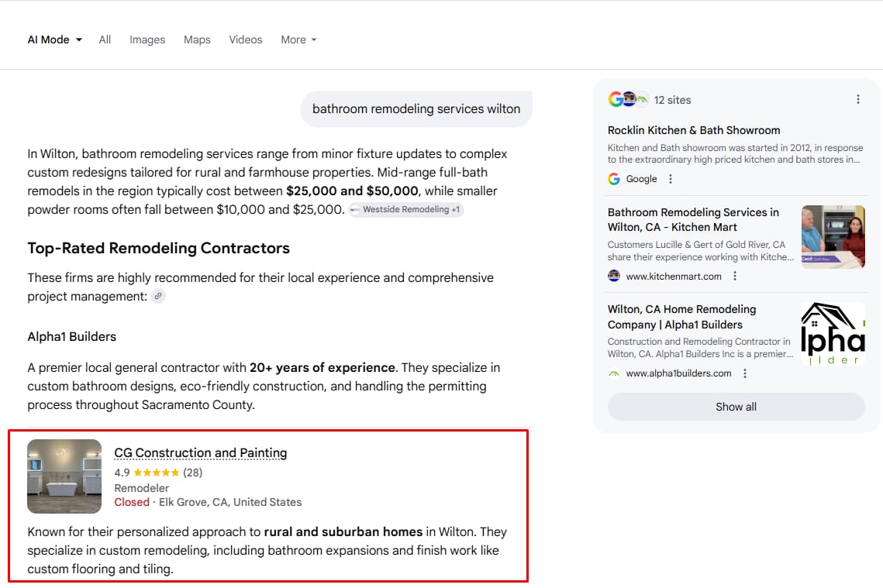Click bold '20+ years of experience' text
The width and height of the screenshot is (883, 588).
(323, 367)
